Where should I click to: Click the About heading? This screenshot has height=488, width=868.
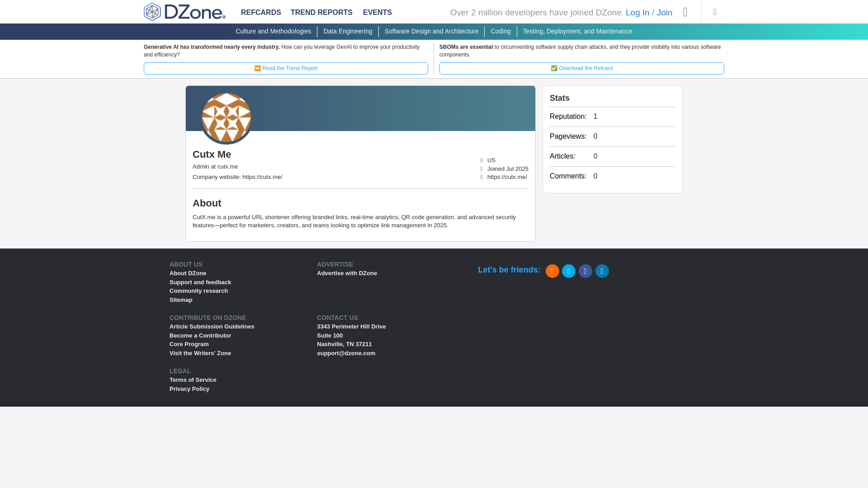coord(207,203)
